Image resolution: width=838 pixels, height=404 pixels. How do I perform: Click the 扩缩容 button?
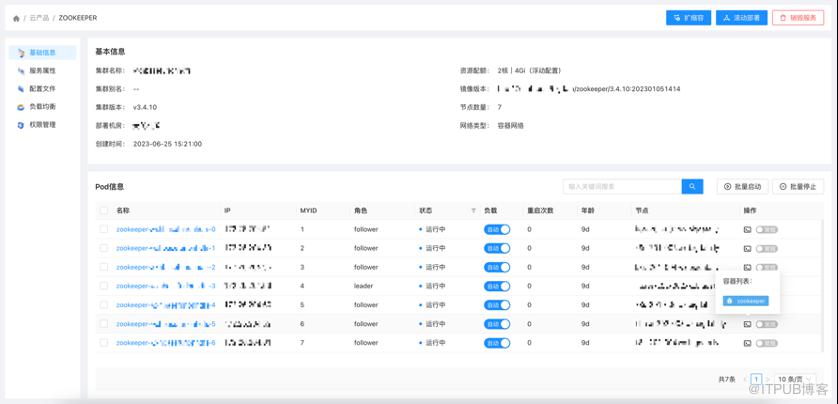[x=688, y=18]
